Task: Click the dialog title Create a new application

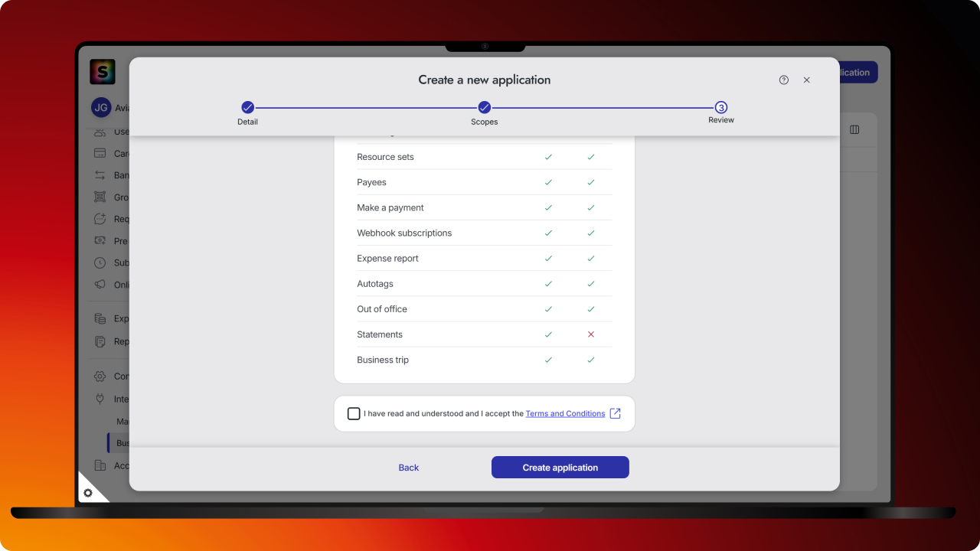Action: coord(485,80)
